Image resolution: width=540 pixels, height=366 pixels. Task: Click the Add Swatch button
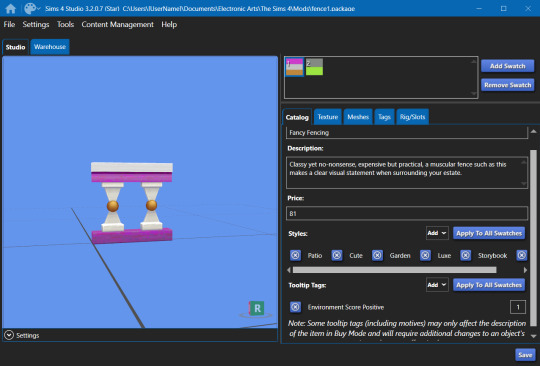click(x=507, y=66)
